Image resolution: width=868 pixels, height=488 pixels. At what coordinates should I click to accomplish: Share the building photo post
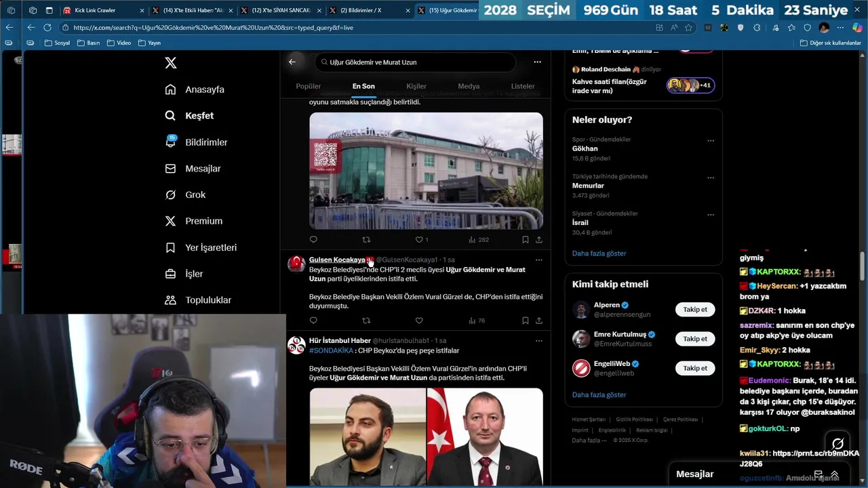[539, 239]
